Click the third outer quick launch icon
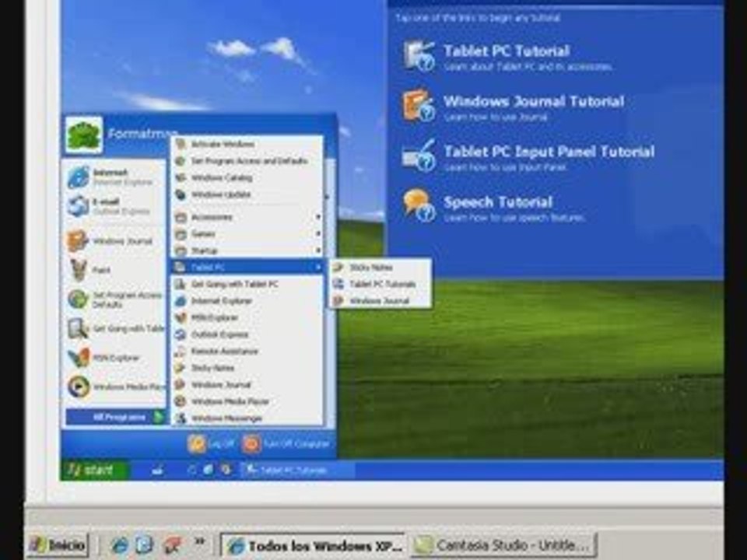Viewport: 747px width, 560px height. point(172,544)
